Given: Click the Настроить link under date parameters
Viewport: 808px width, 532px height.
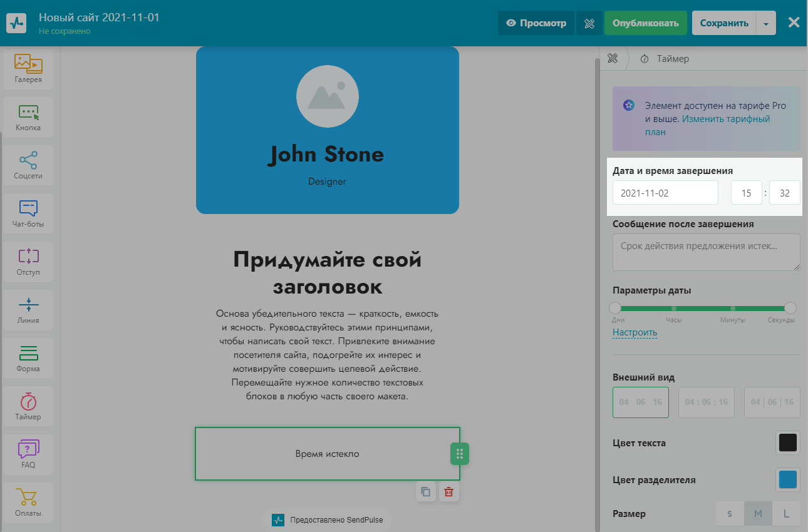Looking at the screenshot, I should click(x=634, y=332).
